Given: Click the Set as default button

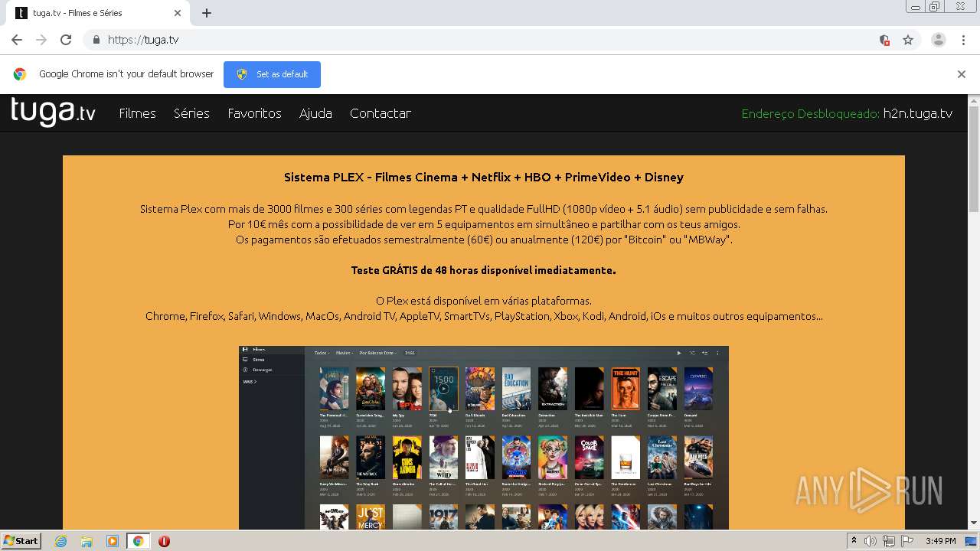Looking at the screenshot, I should click(272, 74).
